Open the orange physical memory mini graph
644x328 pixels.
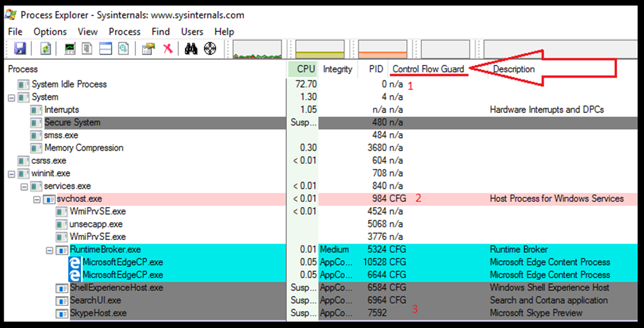click(x=383, y=49)
